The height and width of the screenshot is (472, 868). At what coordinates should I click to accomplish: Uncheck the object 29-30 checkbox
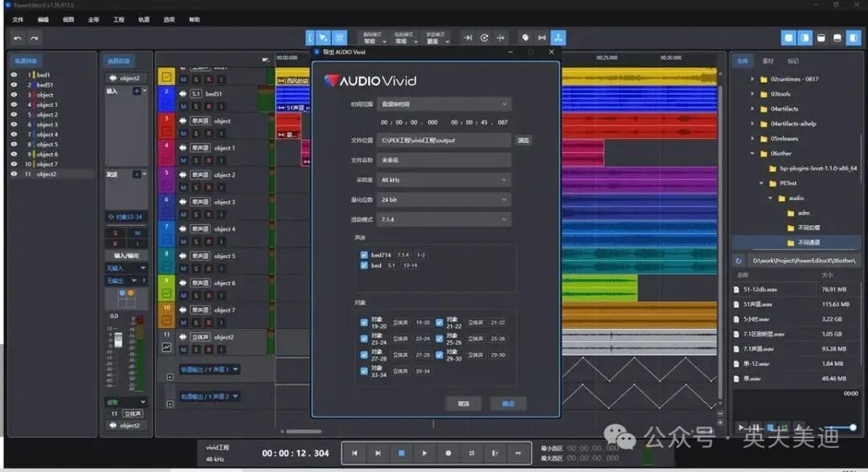click(439, 355)
